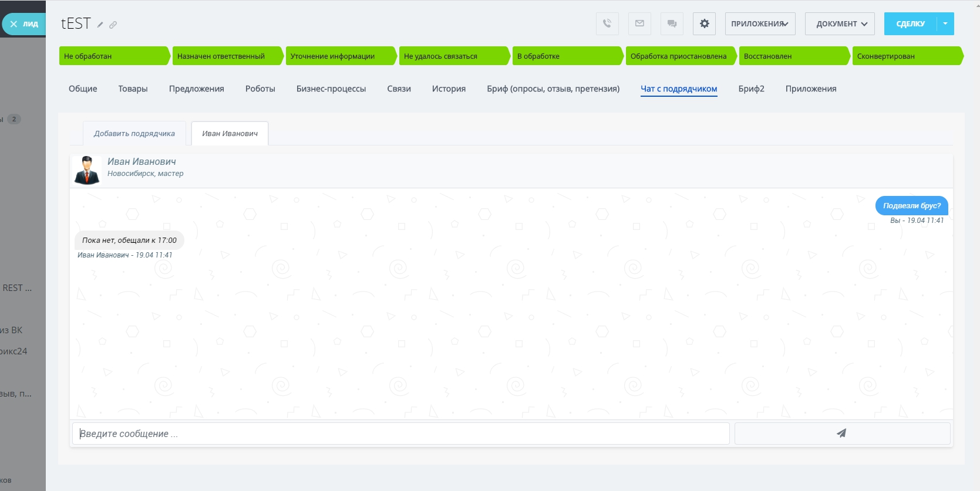This screenshot has height=491, width=980.
Task: Set stage to Уточнение информации
Action: click(341, 56)
